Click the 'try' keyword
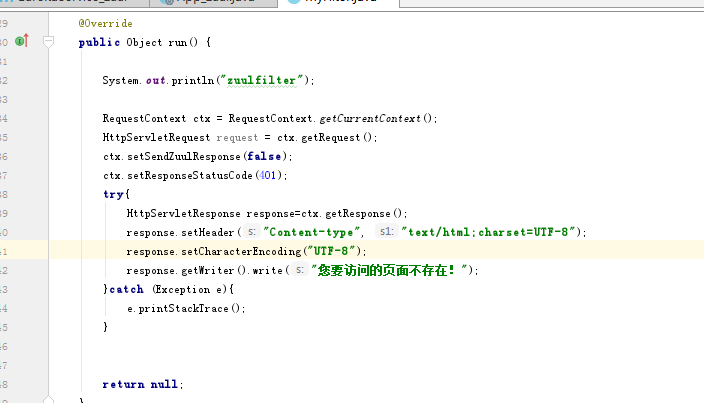Viewport: 704px width, 403px height. coord(113,194)
